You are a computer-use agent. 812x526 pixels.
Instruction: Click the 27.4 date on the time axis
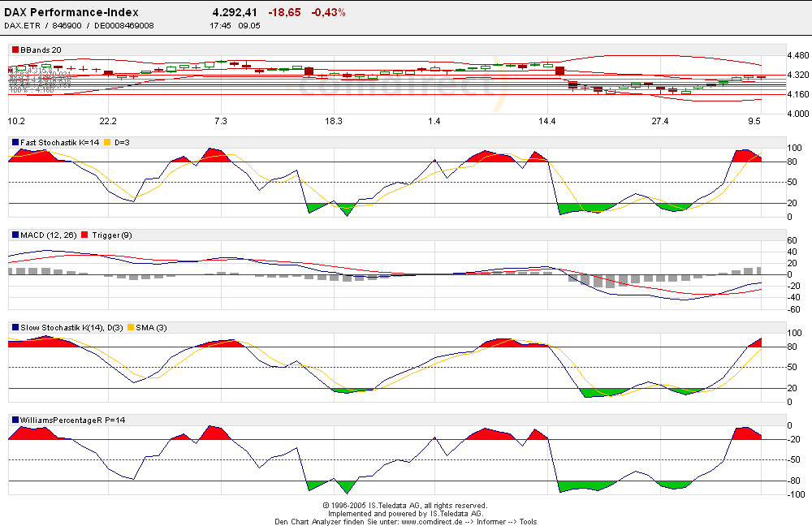[659, 121]
